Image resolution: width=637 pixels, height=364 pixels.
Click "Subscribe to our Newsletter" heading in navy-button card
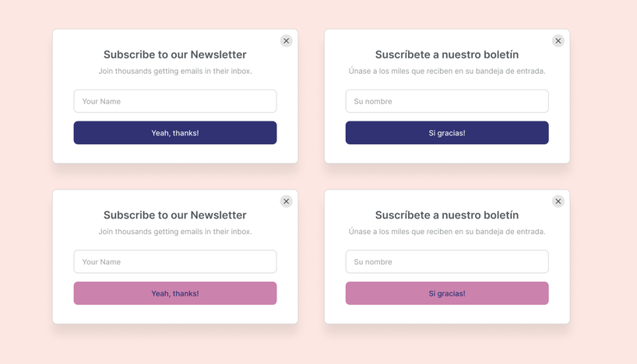tap(175, 54)
